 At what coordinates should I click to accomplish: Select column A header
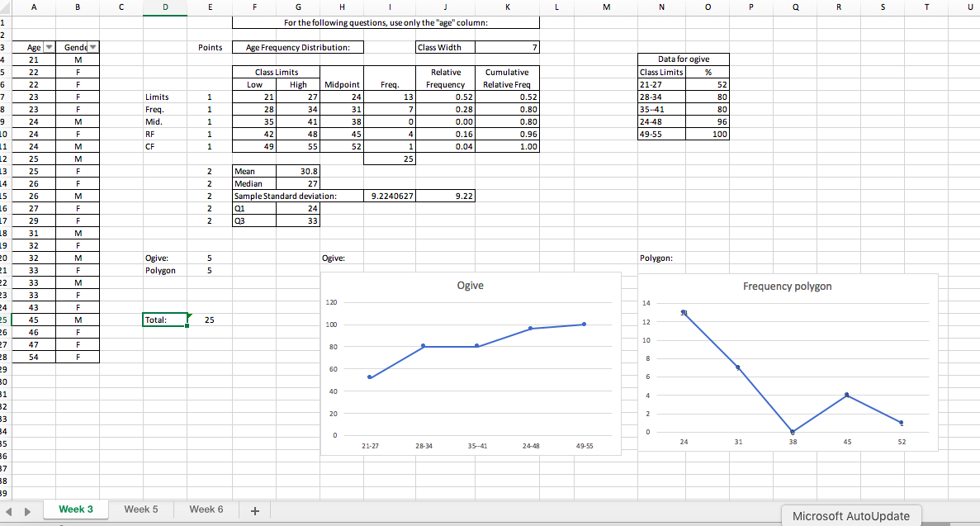click(34, 7)
